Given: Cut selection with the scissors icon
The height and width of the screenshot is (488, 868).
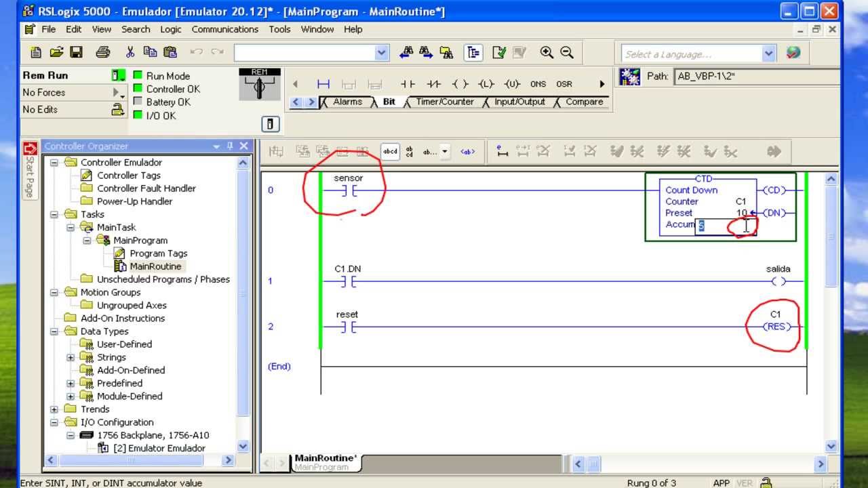Looking at the screenshot, I should click(x=130, y=52).
